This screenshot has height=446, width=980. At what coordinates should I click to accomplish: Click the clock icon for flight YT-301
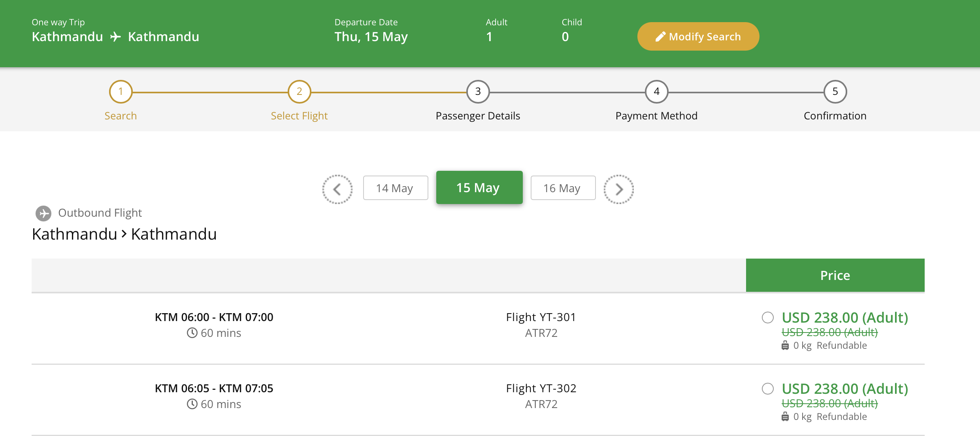pos(192,333)
